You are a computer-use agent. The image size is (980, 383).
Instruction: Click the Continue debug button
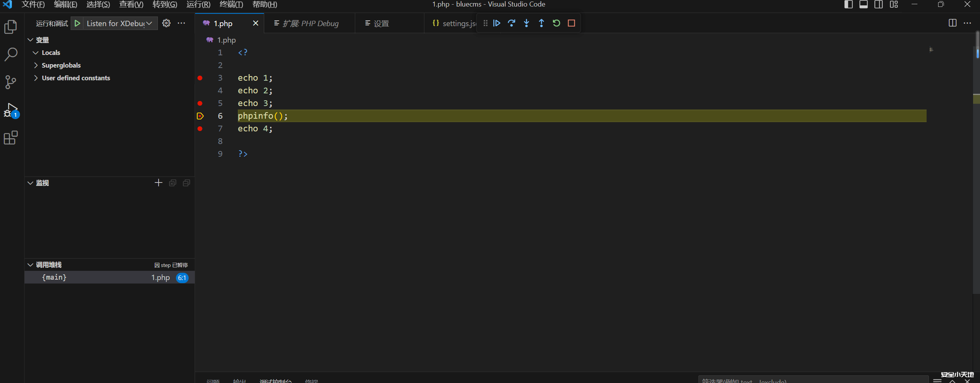click(x=496, y=23)
